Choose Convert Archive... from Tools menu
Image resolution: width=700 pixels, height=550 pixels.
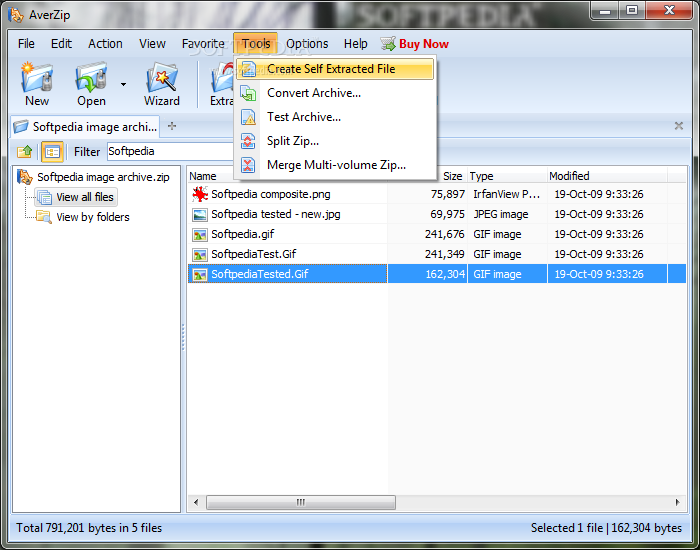pyautogui.click(x=335, y=93)
